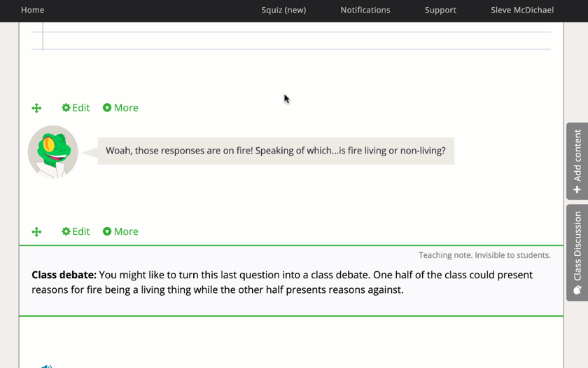The height and width of the screenshot is (368, 588).
Task: Edit the gecko speech bubble block
Action: 76,108
